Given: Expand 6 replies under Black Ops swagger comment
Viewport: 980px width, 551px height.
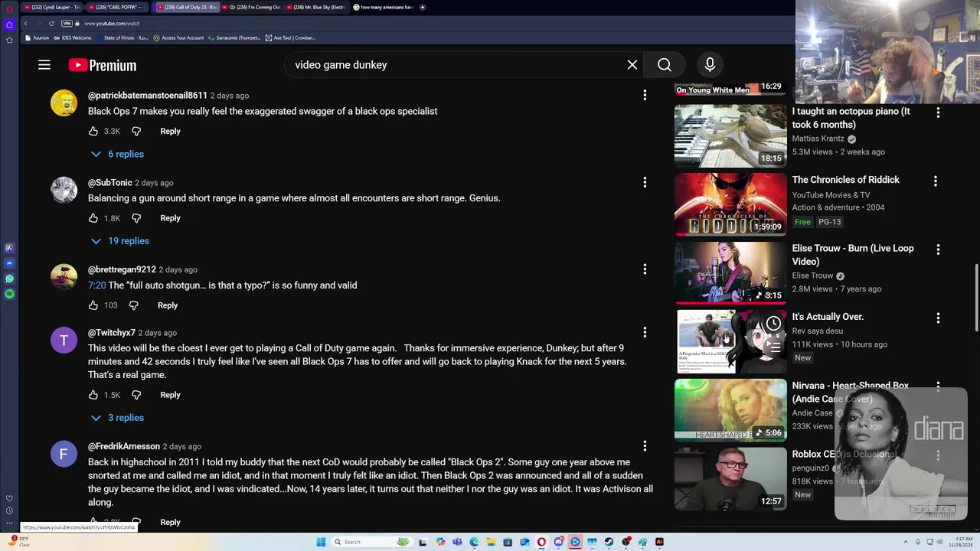Looking at the screenshot, I should (x=117, y=154).
